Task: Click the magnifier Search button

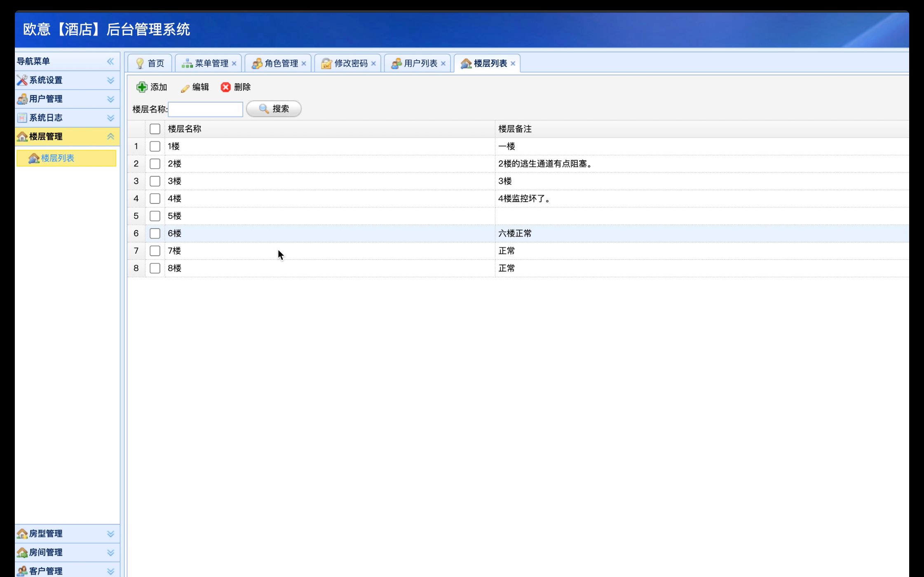Action: pyautogui.click(x=274, y=109)
